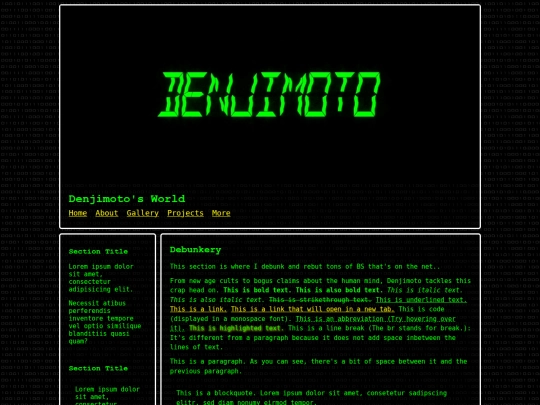Screen dimensions: 540x405
Task: Click the second 'Section Title' sidebar heading
Action: [x=98, y=368]
